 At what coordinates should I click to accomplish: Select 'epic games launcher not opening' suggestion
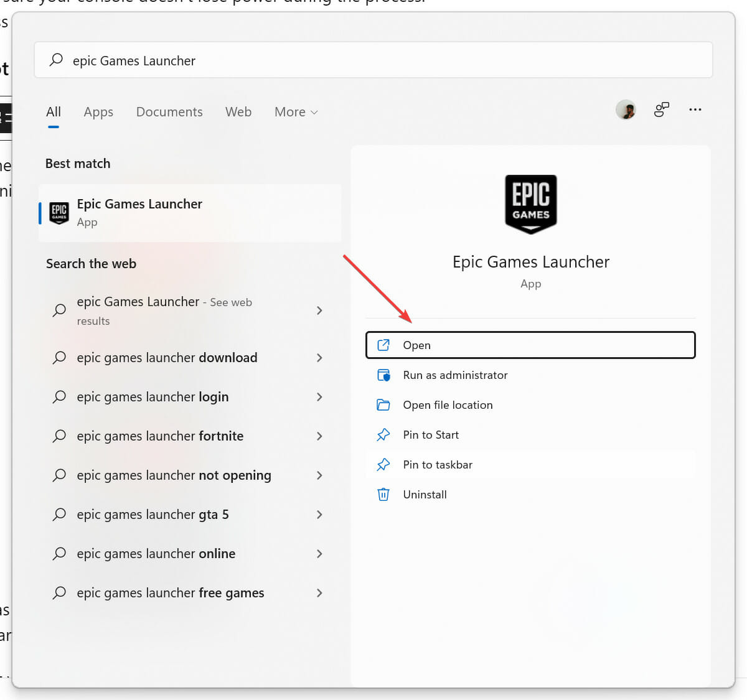pos(190,475)
